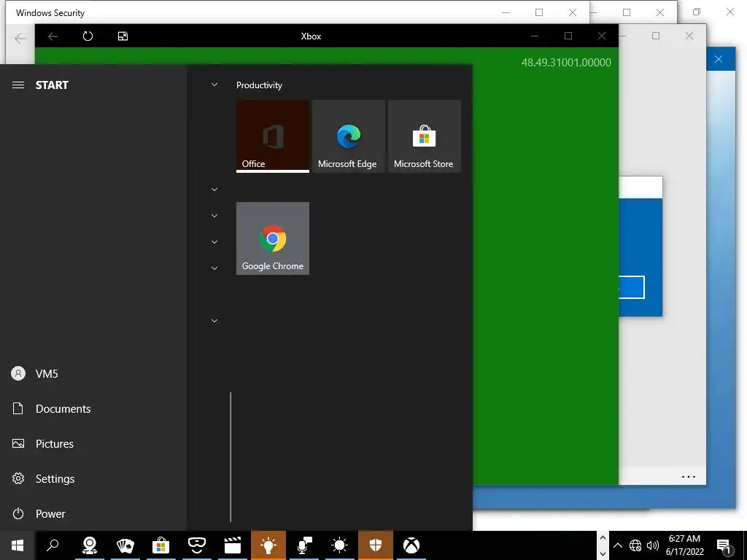
Task: Switch to the Xbox app on taskbar
Action: coord(411,545)
